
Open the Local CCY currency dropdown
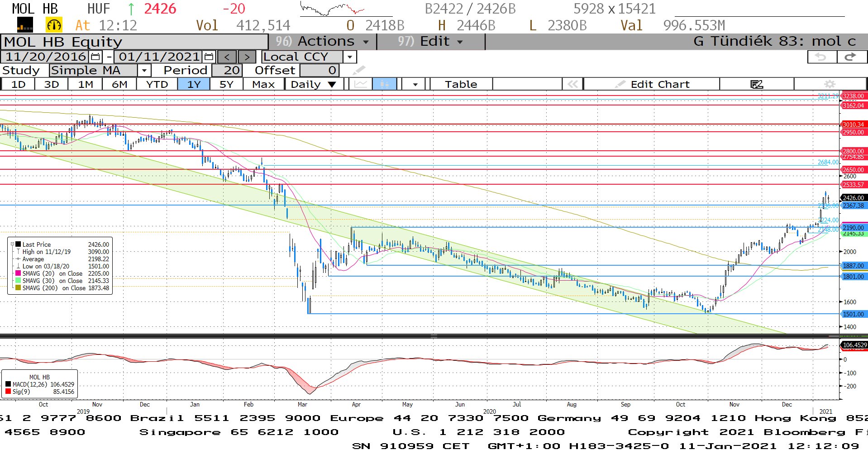coord(349,57)
